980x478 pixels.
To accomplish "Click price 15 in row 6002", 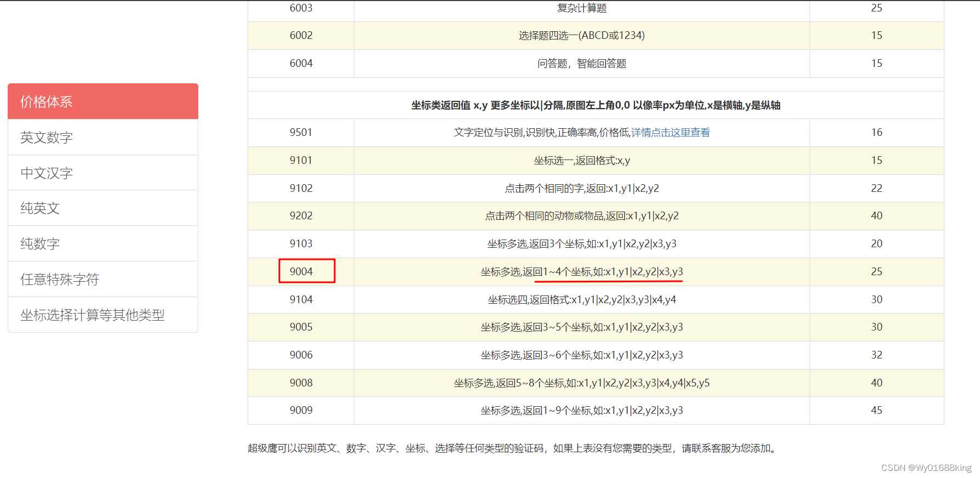I will (876, 36).
